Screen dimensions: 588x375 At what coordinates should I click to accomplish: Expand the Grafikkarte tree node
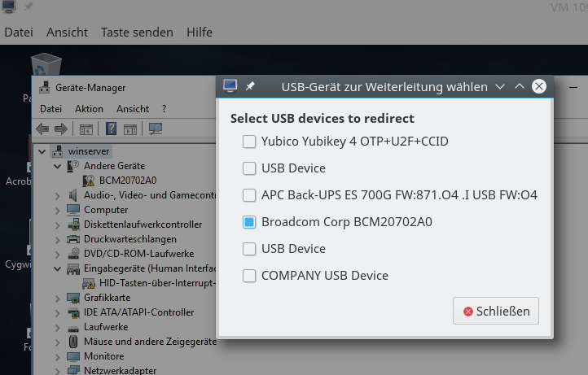click(x=57, y=298)
